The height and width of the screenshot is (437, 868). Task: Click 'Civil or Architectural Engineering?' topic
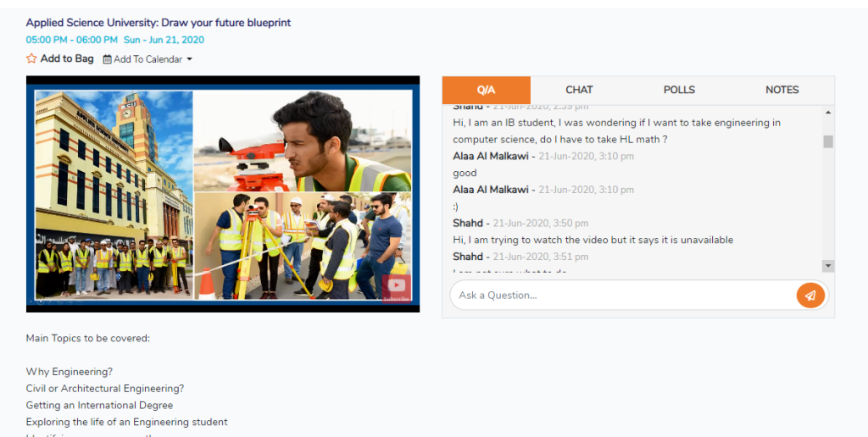(x=105, y=389)
